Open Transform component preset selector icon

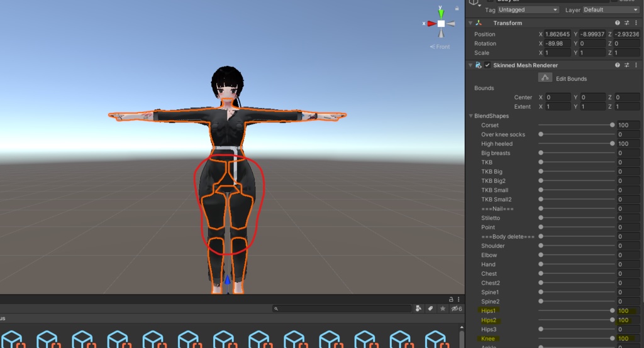click(627, 23)
